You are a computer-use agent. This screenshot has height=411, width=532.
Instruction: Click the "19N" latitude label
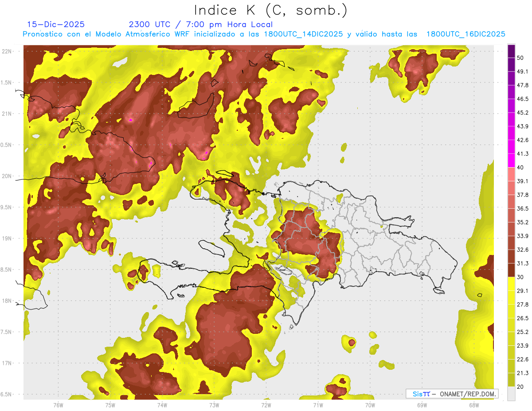(x=7, y=238)
